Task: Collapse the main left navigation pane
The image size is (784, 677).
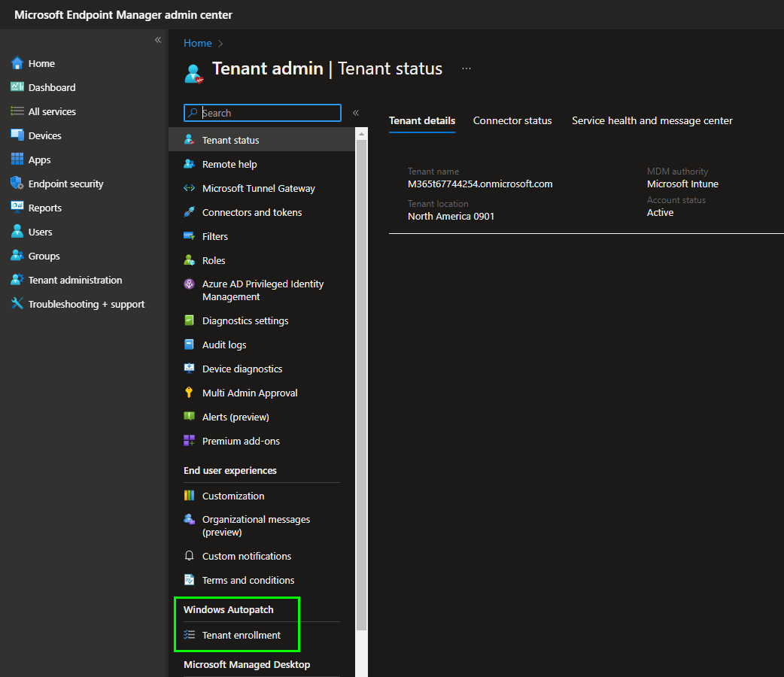Action: (158, 40)
